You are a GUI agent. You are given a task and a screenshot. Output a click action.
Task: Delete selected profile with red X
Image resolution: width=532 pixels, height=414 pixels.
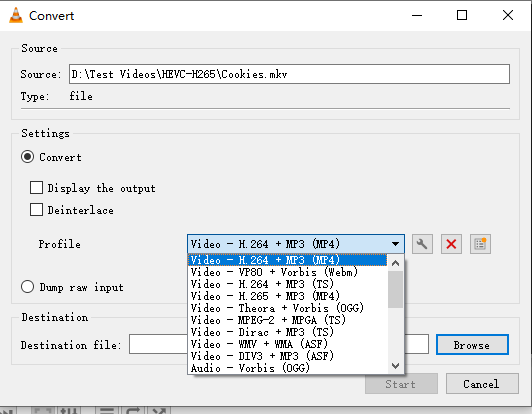451,244
